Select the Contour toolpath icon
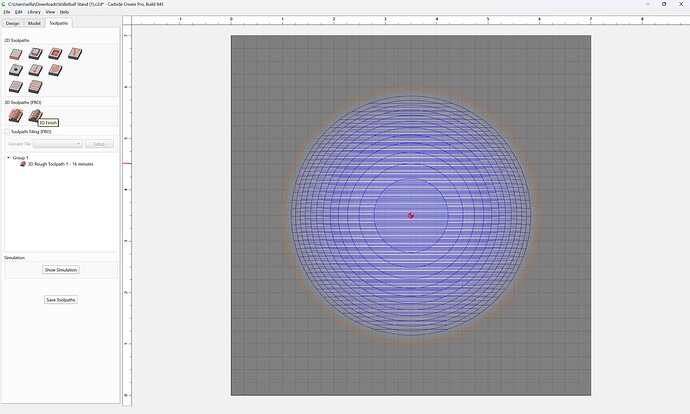The height and width of the screenshot is (414, 690). point(15,54)
